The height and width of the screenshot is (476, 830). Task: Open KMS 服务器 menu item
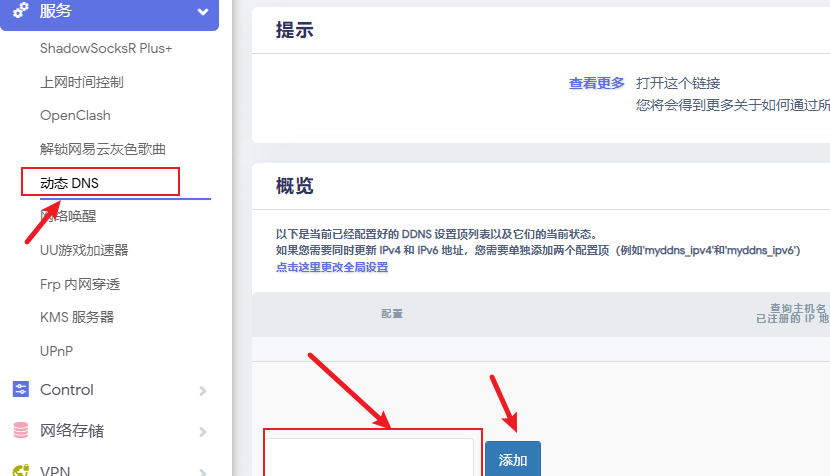(77, 317)
